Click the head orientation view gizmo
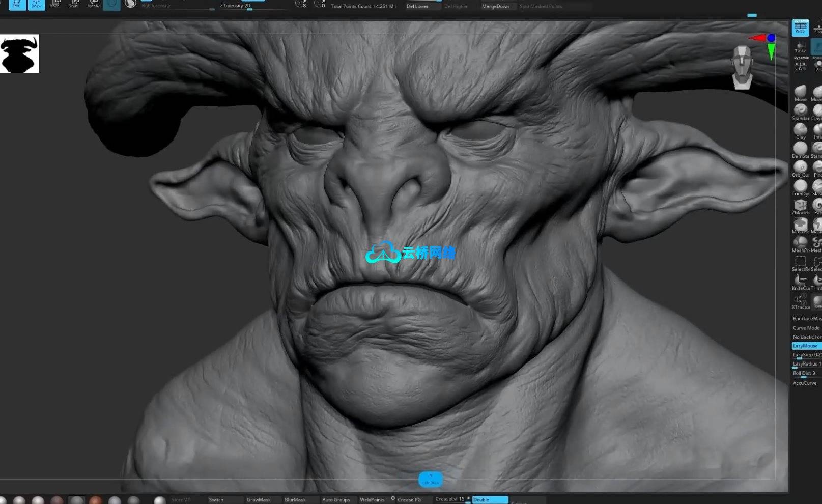822x504 pixels. click(x=742, y=67)
